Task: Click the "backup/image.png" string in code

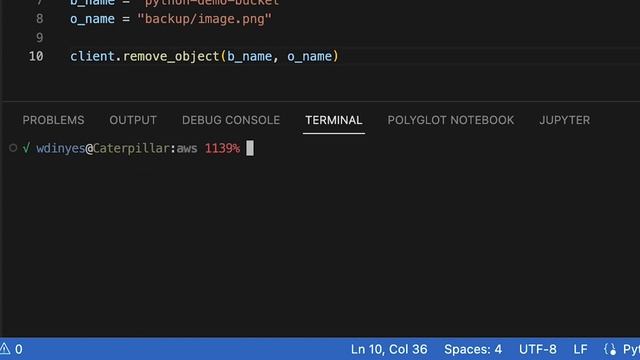Action: 204,19
